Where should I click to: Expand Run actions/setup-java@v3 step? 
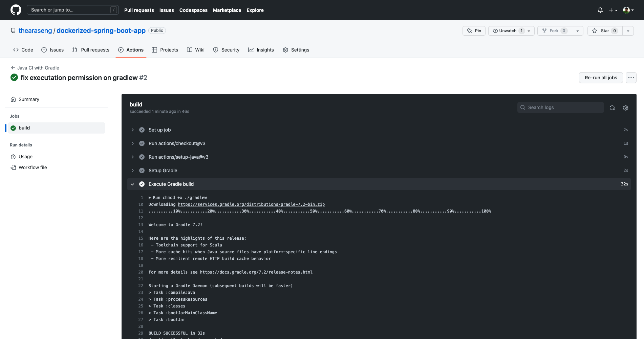pos(379,157)
